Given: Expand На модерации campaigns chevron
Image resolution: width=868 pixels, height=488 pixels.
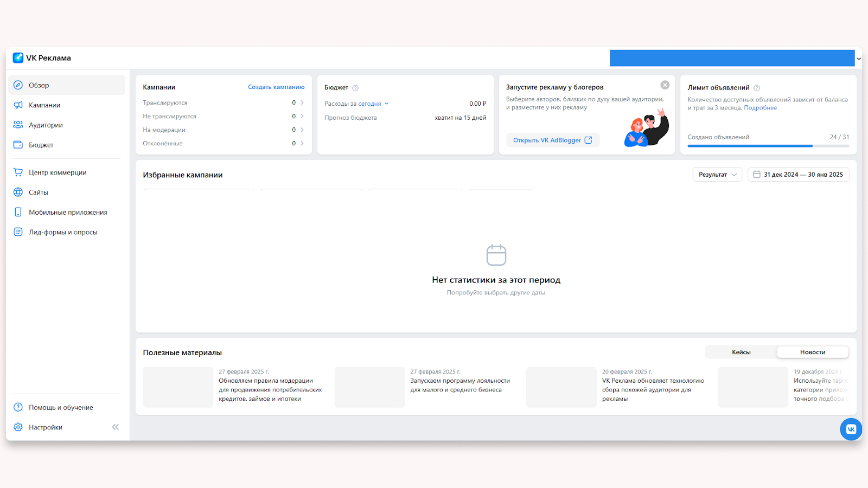Looking at the screenshot, I should click(x=302, y=130).
